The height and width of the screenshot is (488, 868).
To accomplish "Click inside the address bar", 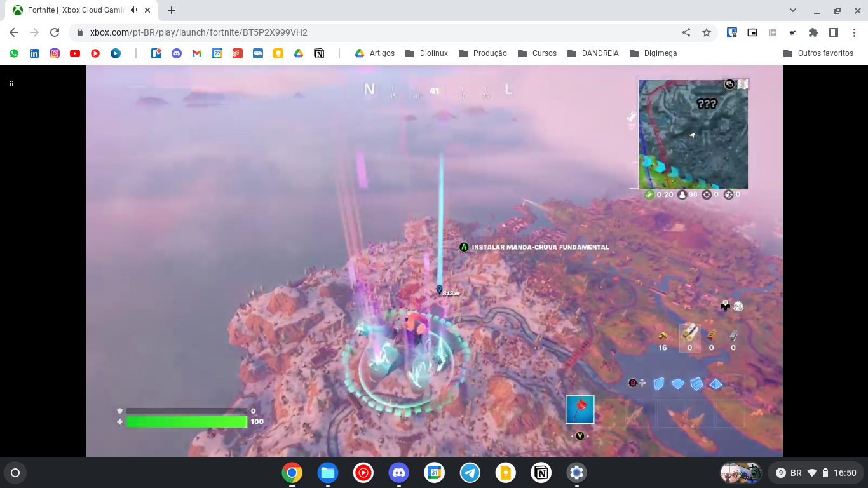I will [254, 32].
